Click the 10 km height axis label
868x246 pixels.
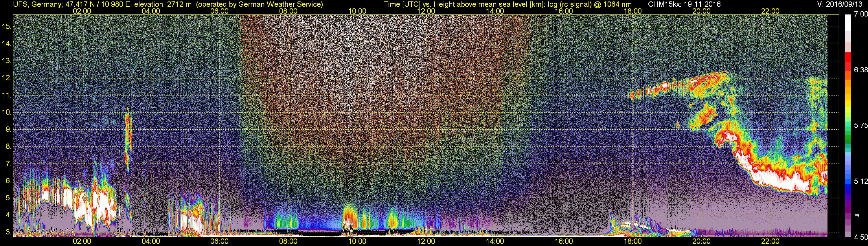pyautogui.click(x=6, y=112)
